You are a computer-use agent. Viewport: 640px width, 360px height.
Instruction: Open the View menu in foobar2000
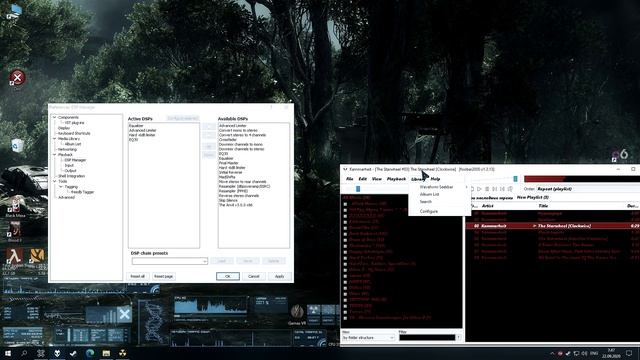tap(377, 179)
